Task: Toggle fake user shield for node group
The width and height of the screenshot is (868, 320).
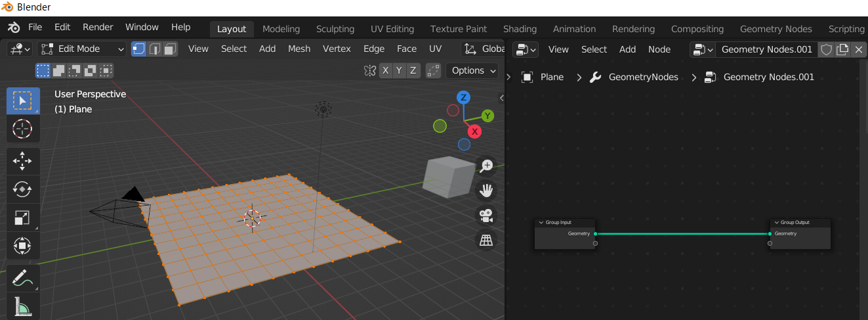Action: point(827,49)
